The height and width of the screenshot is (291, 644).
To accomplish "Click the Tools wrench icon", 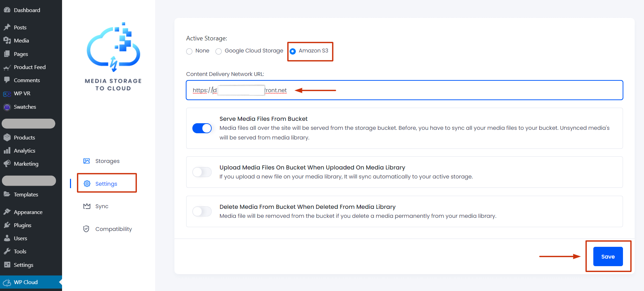I will tap(7, 251).
